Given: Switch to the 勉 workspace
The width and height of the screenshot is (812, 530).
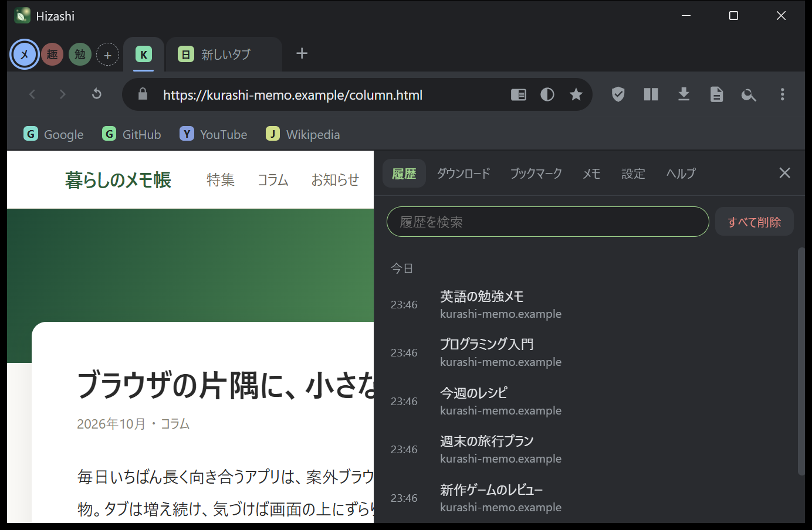Looking at the screenshot, I should [x=80, y=55].
